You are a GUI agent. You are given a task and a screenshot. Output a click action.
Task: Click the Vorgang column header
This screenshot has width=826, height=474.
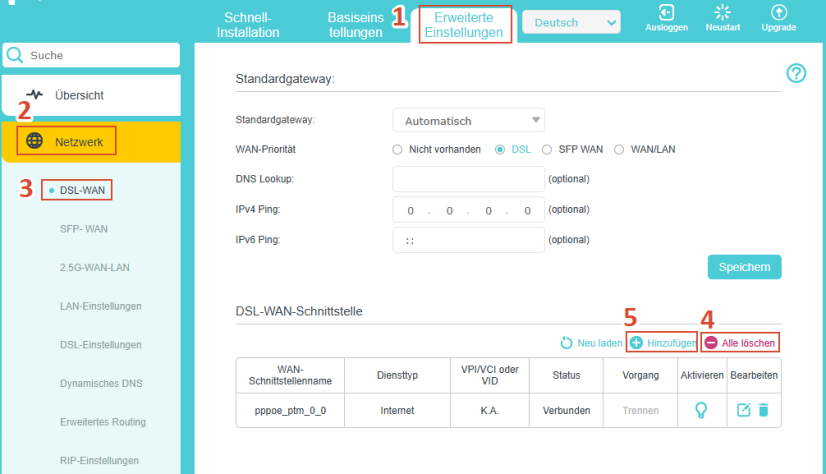(641, 375)
